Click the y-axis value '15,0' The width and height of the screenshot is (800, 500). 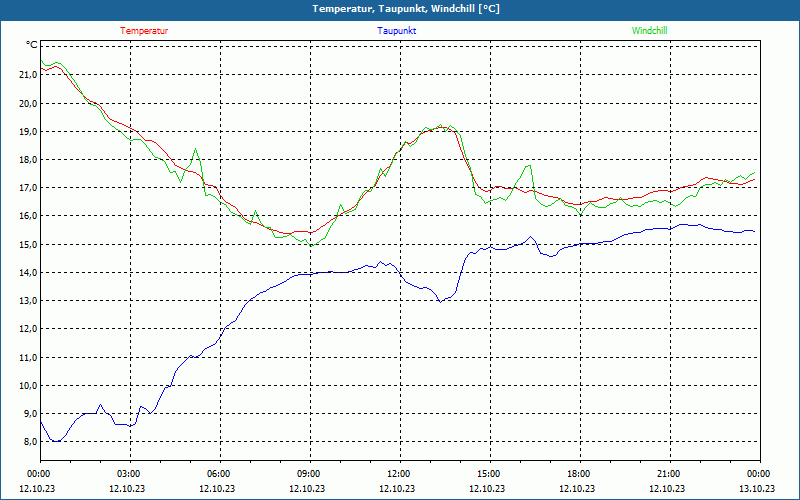(x=29, y=245)
